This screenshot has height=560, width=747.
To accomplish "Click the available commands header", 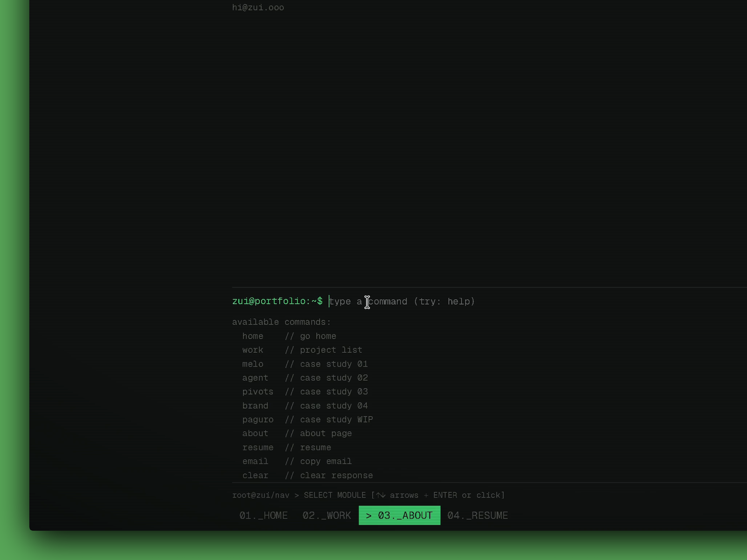I will pos(281,322).
